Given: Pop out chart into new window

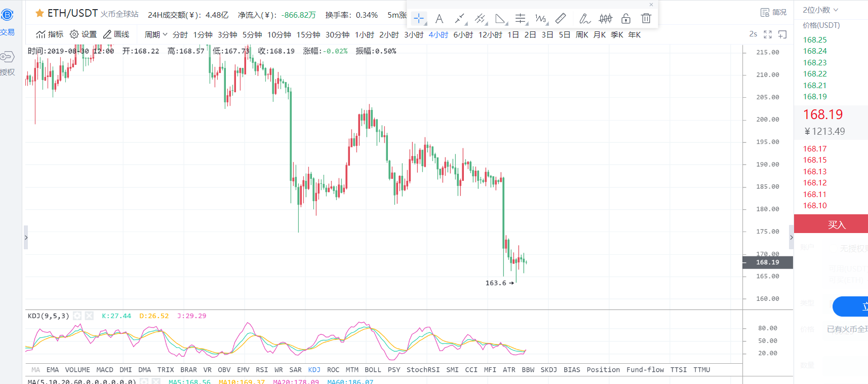Looking at the screenshot, I should pos(782,34).
